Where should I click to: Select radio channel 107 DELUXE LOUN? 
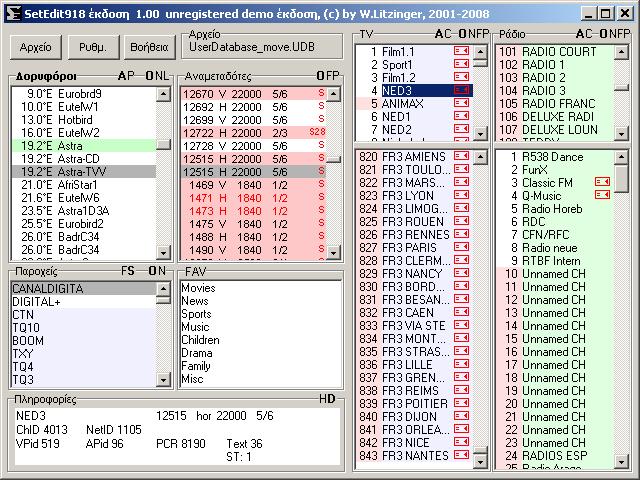[x=555, y=130]
